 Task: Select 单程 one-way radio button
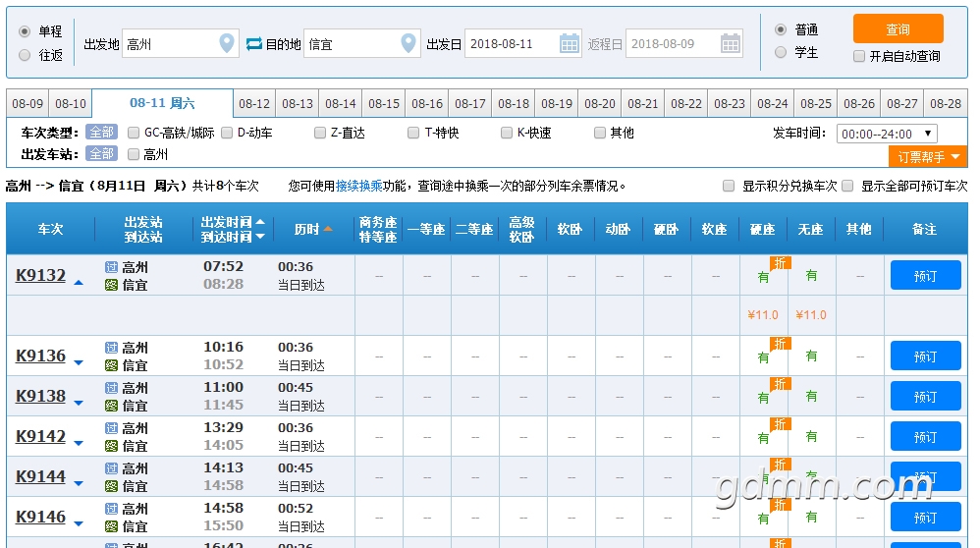[25, 31]
